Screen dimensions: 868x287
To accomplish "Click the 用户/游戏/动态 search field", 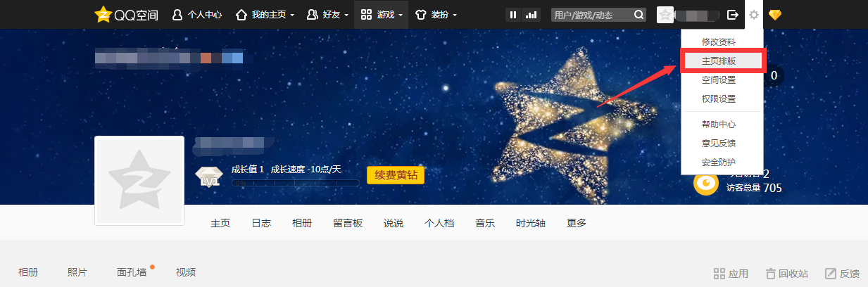I will tap(591, 14).
